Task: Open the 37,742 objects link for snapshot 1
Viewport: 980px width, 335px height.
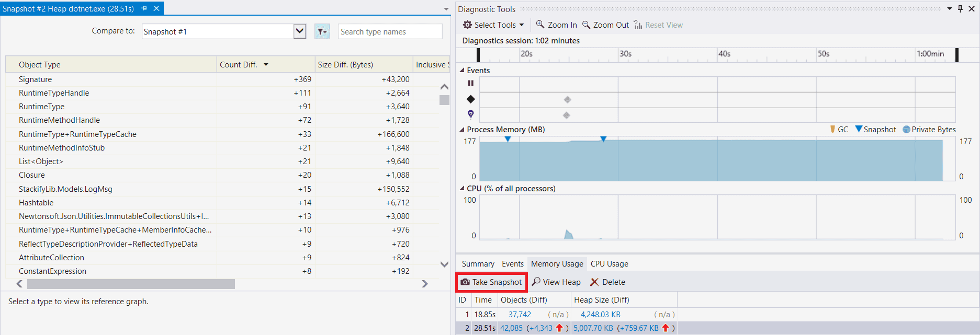Action: (x=520, y=315)
